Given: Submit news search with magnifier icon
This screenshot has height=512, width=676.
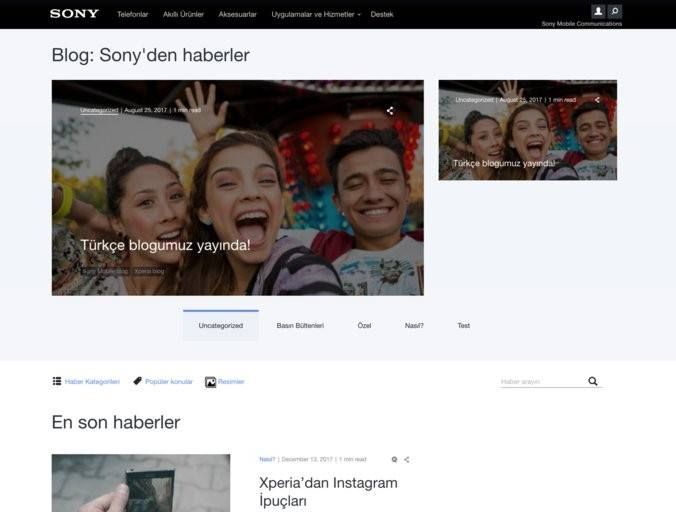Looking at the screenshot, I should [593, 381].
